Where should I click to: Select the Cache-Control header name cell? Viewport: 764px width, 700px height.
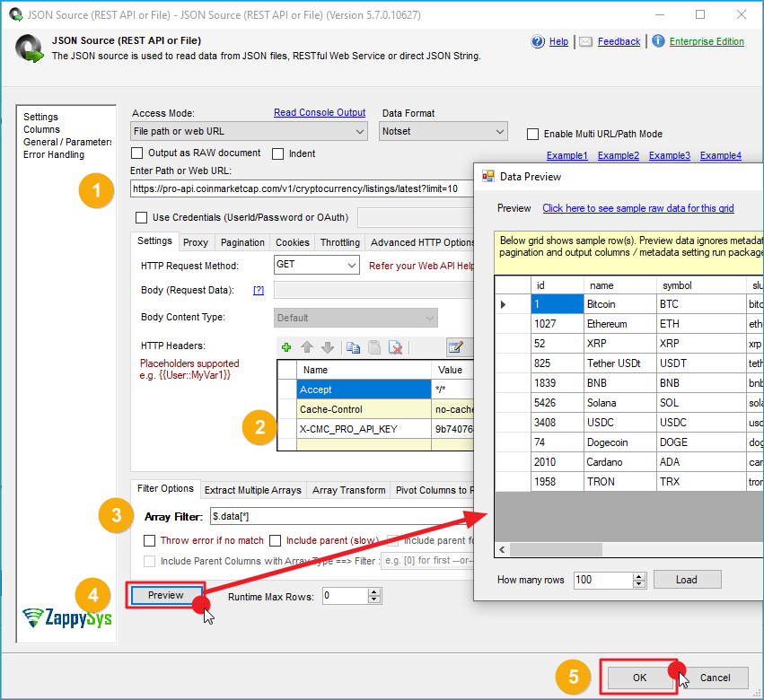pos(364,409)
